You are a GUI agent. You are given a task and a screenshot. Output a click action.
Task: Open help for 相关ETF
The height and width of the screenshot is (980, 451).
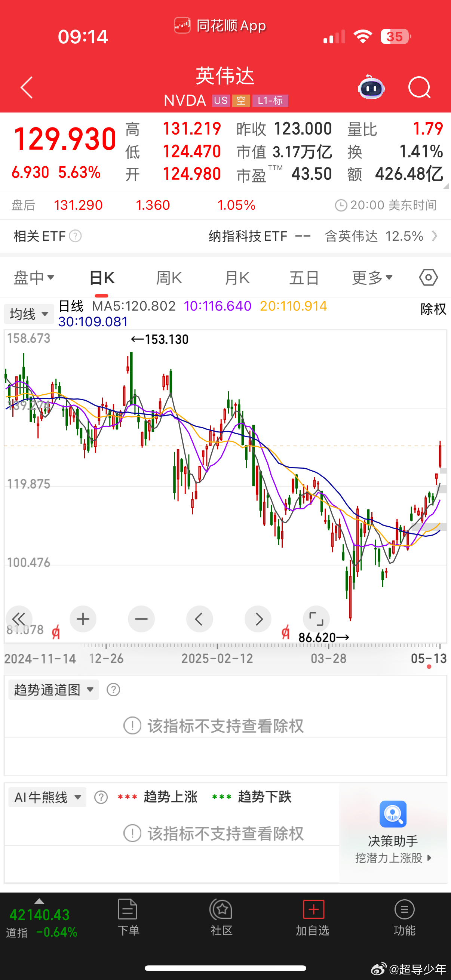[x=76, y=236]
